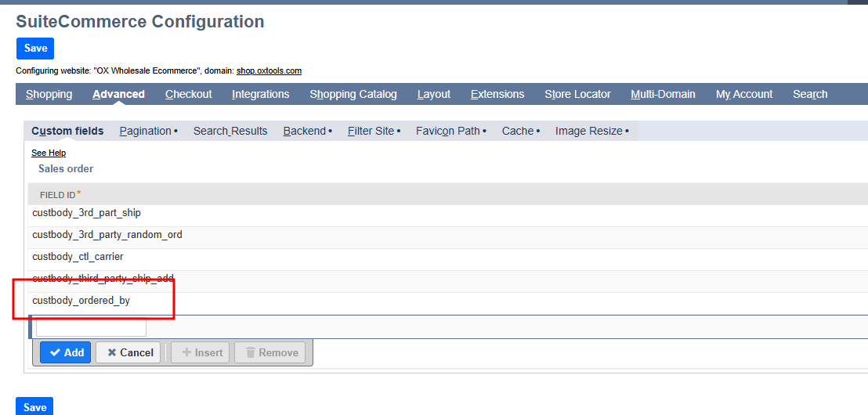The width and height of the screenshot is (868, 415).
Task: Select the Shopping Catalog tab
Action: (x=353, y=94)
